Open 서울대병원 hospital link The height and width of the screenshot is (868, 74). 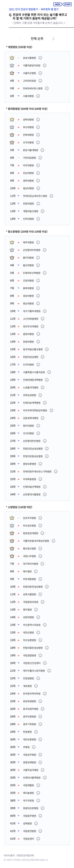pyautogui.click(x=28, y=96)
